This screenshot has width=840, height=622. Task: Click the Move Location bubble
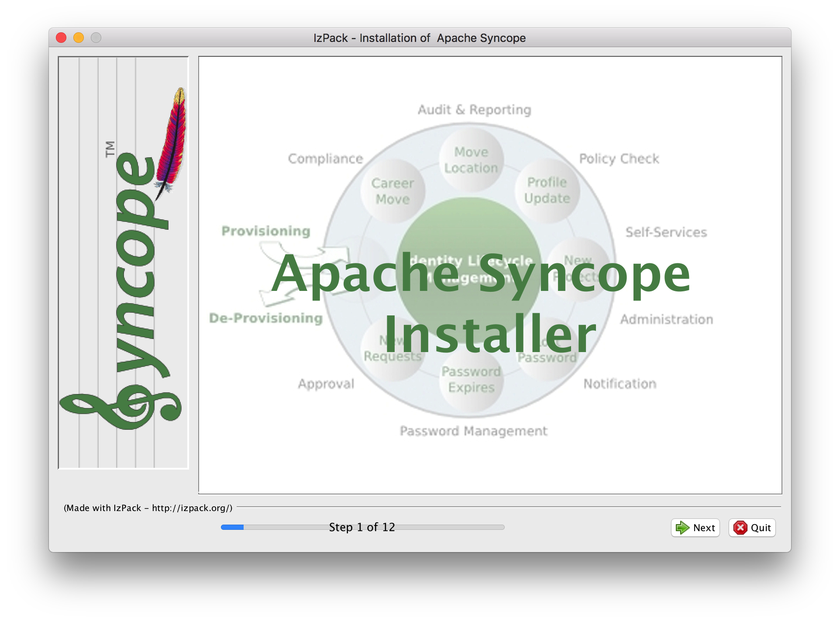[471, 160]
